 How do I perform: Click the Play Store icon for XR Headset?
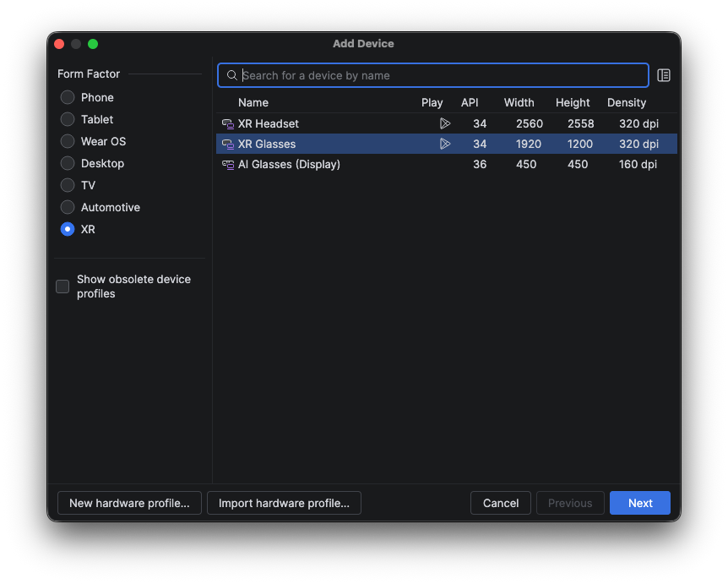click(x=445, y=123)
